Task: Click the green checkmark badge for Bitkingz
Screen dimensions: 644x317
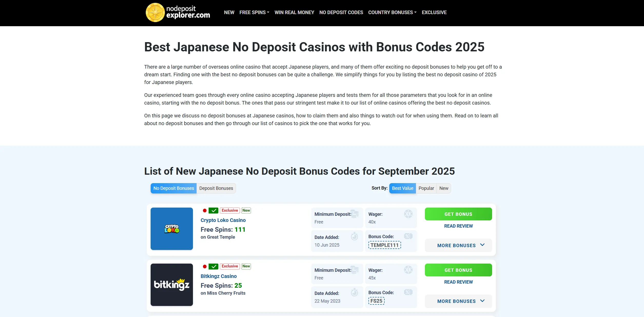Action: click(213, 267)
